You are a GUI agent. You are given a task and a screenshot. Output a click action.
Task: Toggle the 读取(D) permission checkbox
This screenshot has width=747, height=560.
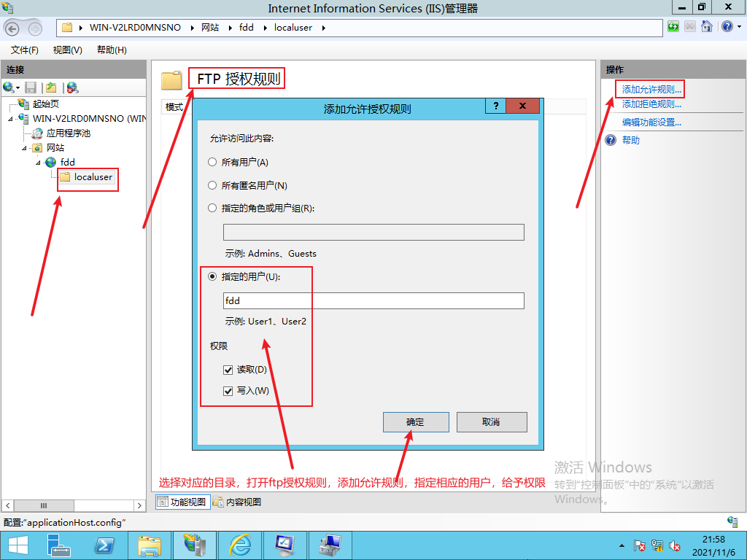click(x=228, y=370)
